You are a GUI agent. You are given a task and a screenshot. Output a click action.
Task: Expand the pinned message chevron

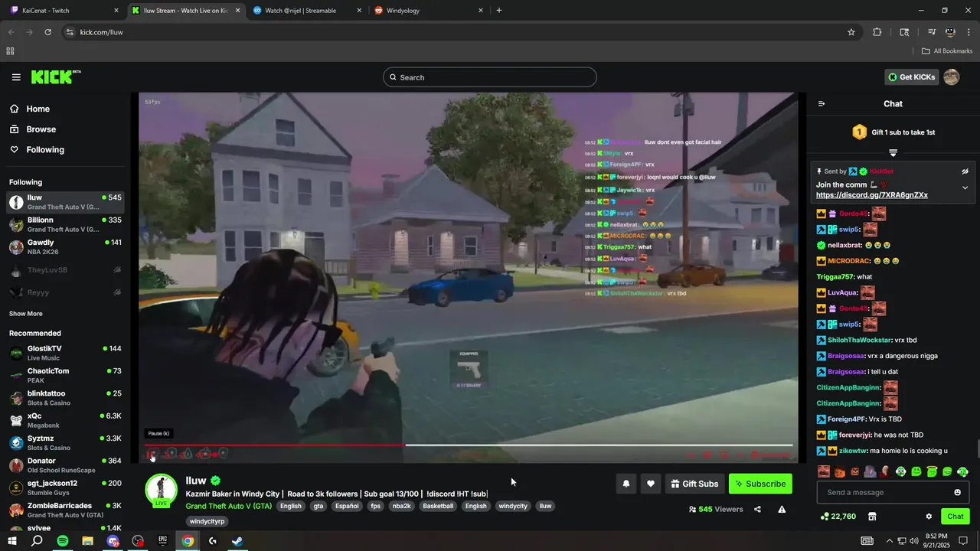(965, 187)
